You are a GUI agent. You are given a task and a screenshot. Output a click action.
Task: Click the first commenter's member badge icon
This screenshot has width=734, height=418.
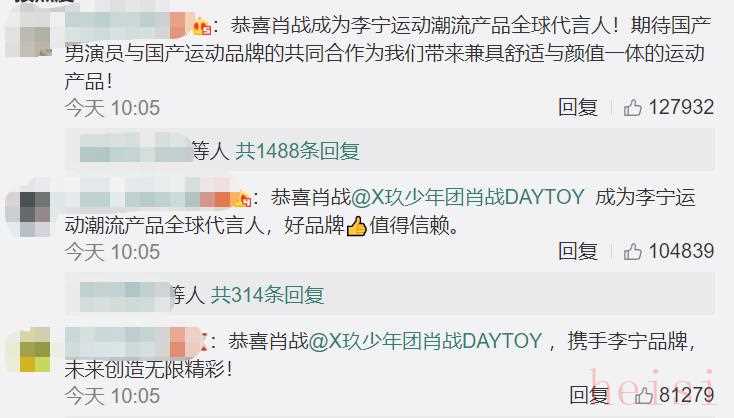(x=202, y=27)
